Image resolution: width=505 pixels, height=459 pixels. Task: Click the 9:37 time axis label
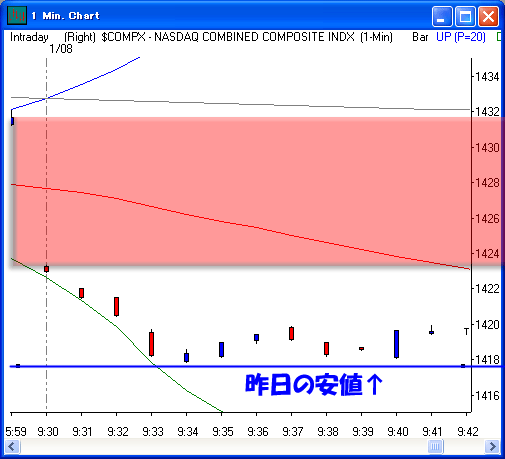[x=293, y=432]
